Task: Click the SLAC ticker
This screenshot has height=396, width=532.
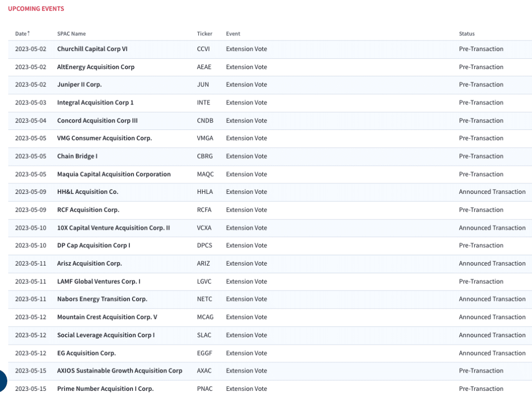Action: (204, 335)
